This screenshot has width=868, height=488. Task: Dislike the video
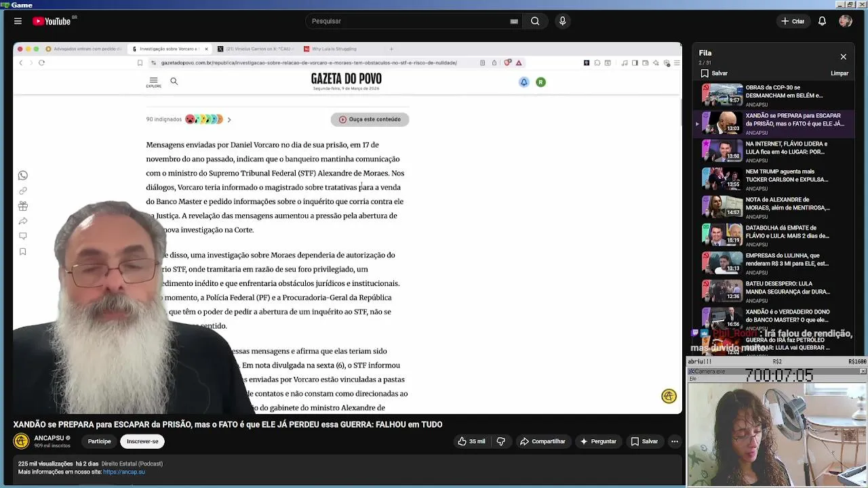pos(501,441)
